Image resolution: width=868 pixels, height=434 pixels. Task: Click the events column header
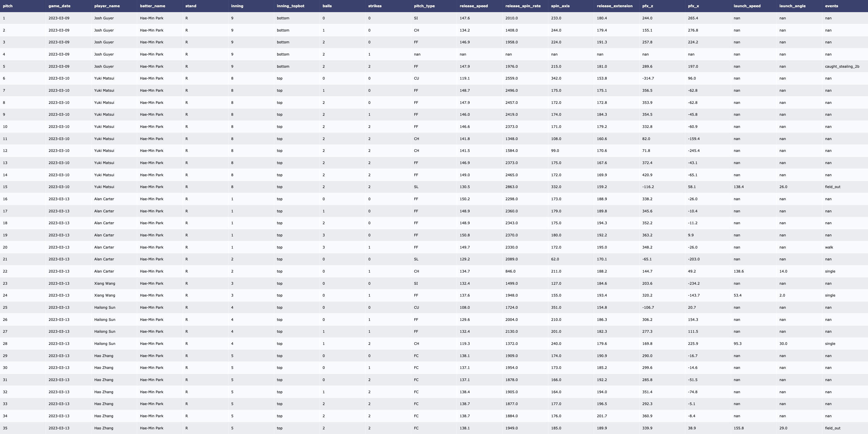pyautogui.click(x=831, y=6)
